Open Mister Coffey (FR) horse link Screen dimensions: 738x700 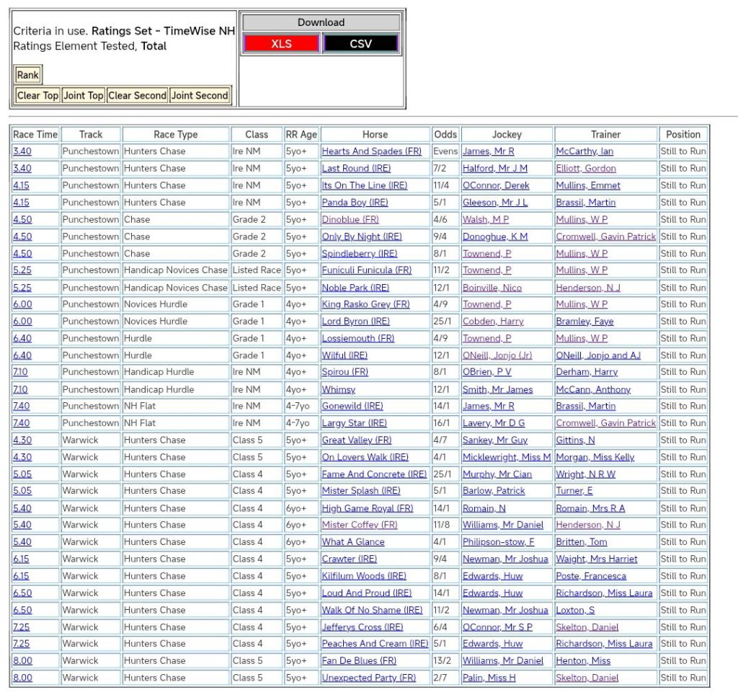click(360, 525)
